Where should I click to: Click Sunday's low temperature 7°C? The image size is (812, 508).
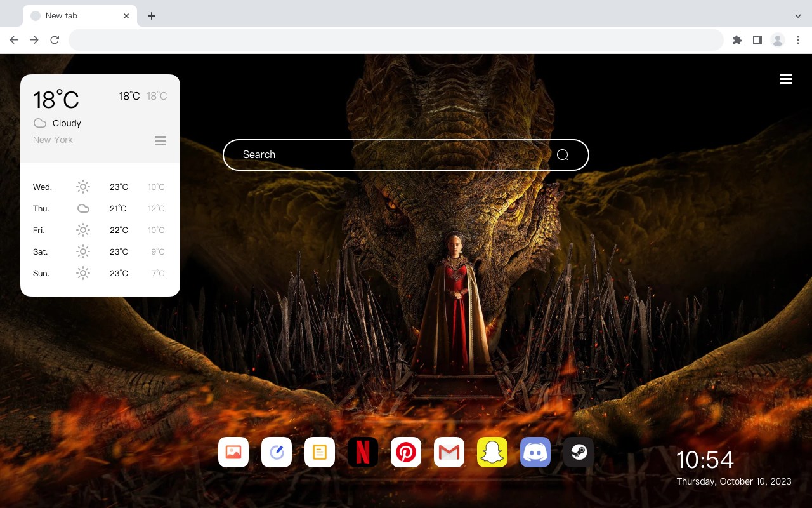158,273
